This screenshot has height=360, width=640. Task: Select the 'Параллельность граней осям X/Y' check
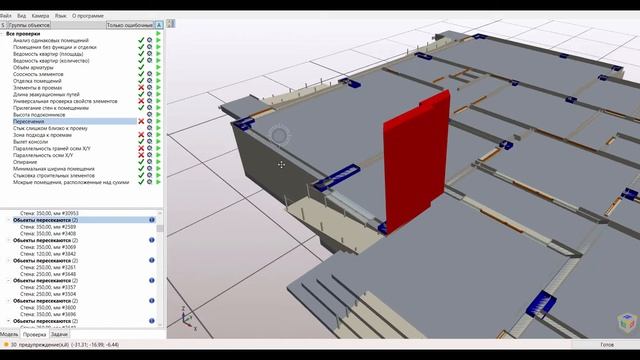pyautogui.click(x=52, y=149)
